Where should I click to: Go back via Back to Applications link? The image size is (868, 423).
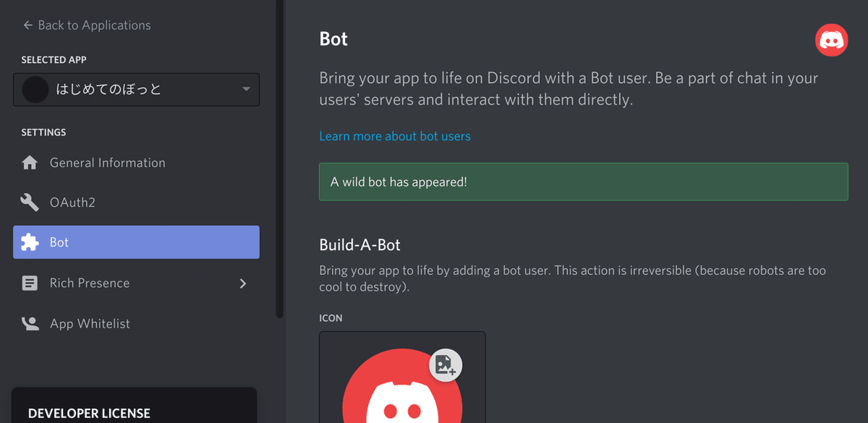(87, 25)
